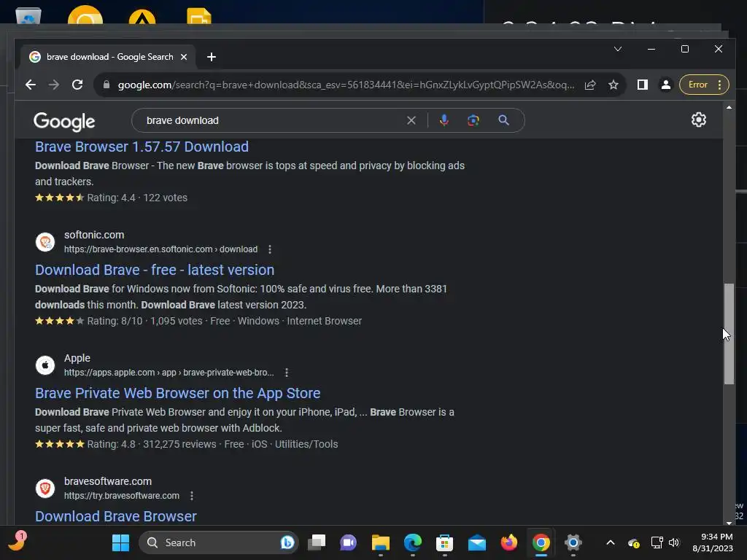Click the taskbar Search box

[x=219, y=542]
